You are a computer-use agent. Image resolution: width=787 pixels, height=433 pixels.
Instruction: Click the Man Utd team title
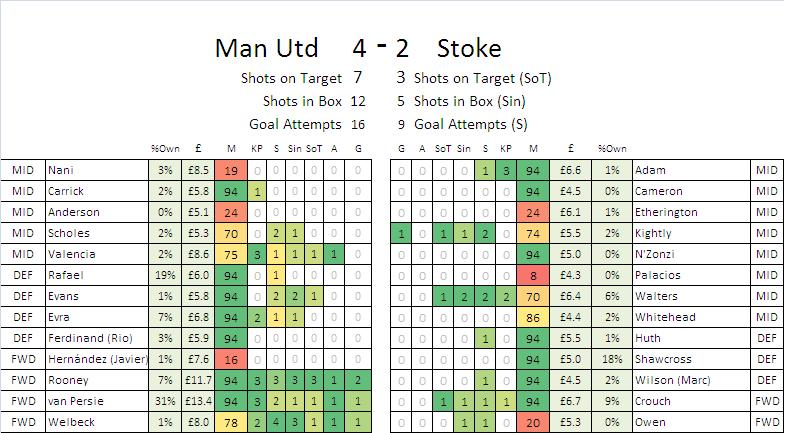(267, 48)
